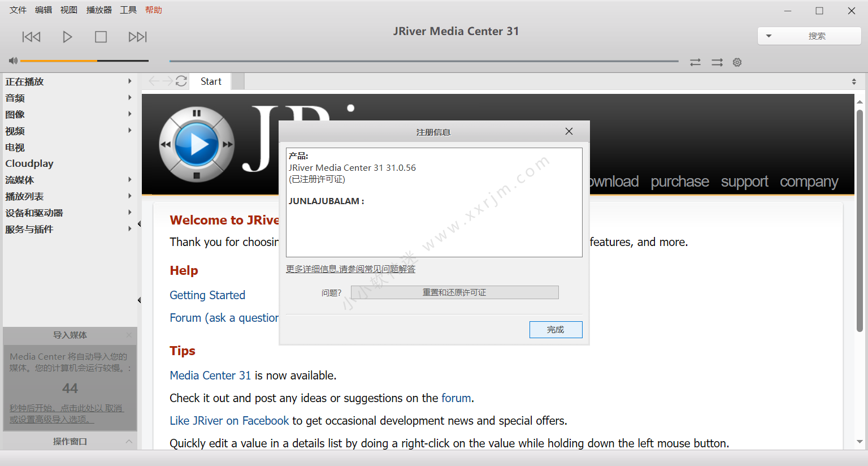
Task: Click the playback position seek bar
Action: (x=424, y=61)
